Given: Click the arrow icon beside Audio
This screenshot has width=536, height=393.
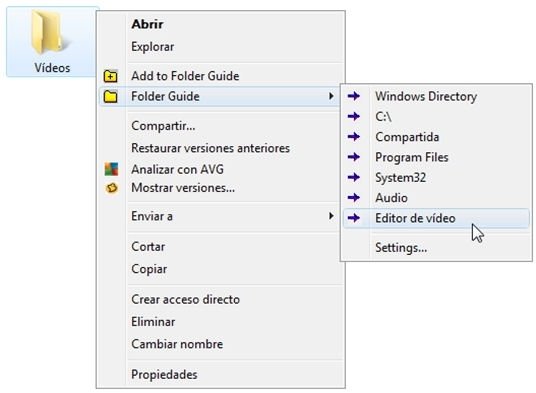Looking at the screenshot, I should coord(354,197).
